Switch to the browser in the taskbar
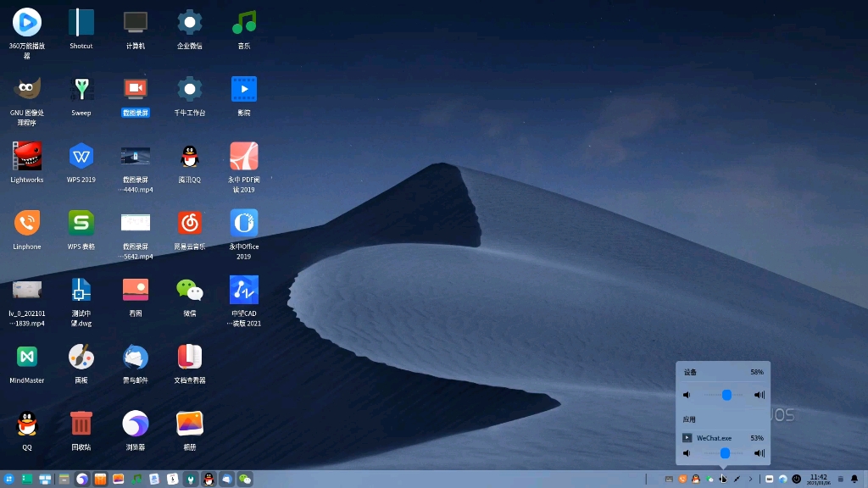868x488 pixels. click(x=82, y=480)
